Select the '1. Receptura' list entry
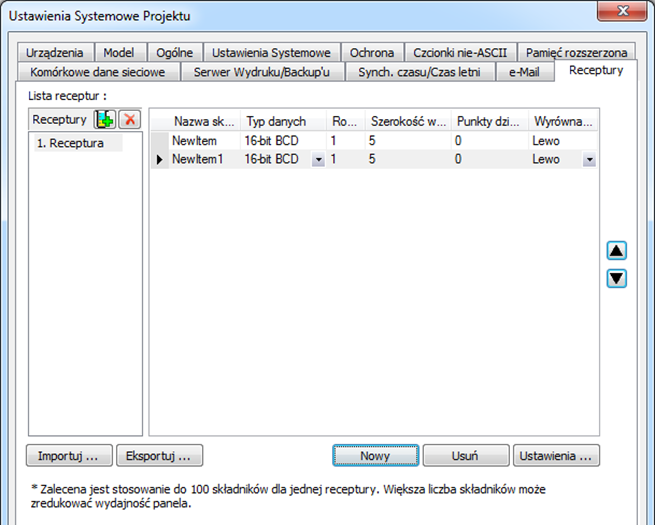This screenshot has width=655, height=525. (x=79, y=143)
